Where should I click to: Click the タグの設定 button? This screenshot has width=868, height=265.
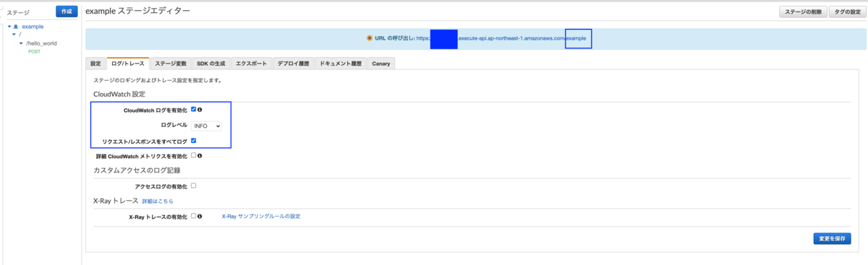point(847,12)
